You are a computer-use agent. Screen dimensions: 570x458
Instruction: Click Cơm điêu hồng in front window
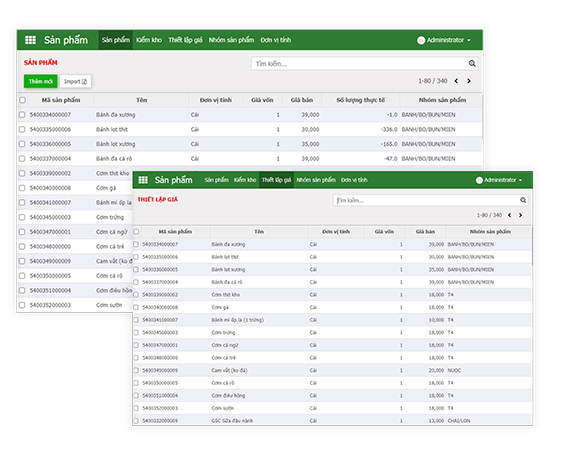click(228, 395)
